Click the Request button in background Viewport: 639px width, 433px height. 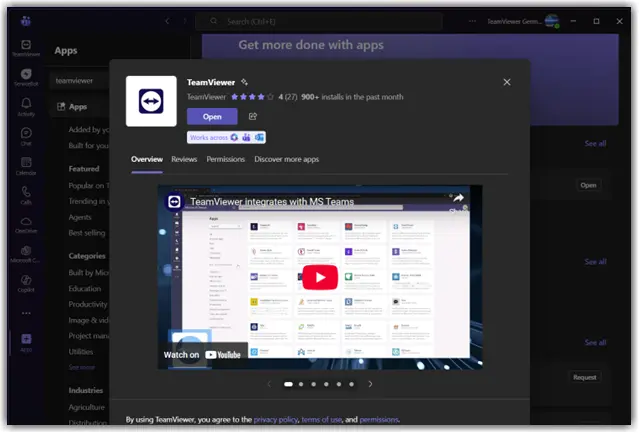point(584,378)
